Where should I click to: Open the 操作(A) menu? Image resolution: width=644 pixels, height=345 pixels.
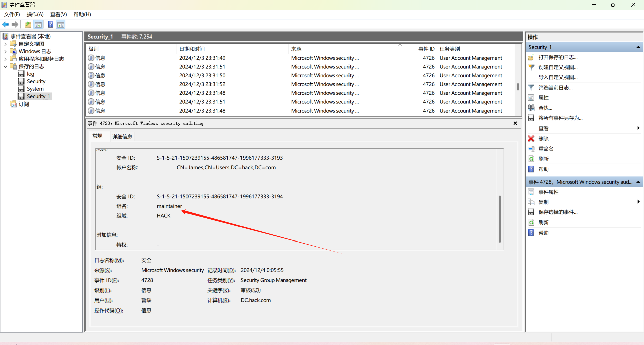(35, 14)
